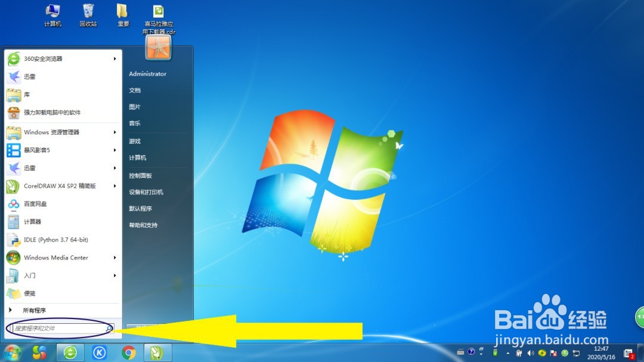Open 便笺 sticky notes

coord(63,293)
